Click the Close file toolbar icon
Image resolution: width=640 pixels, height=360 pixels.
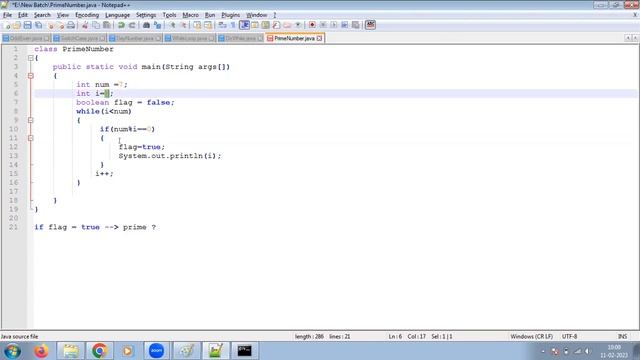(x=51, y=25)
